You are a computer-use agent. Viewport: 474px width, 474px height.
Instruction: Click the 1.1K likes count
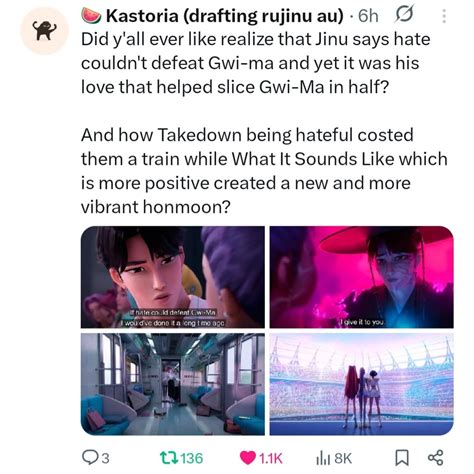271,458
